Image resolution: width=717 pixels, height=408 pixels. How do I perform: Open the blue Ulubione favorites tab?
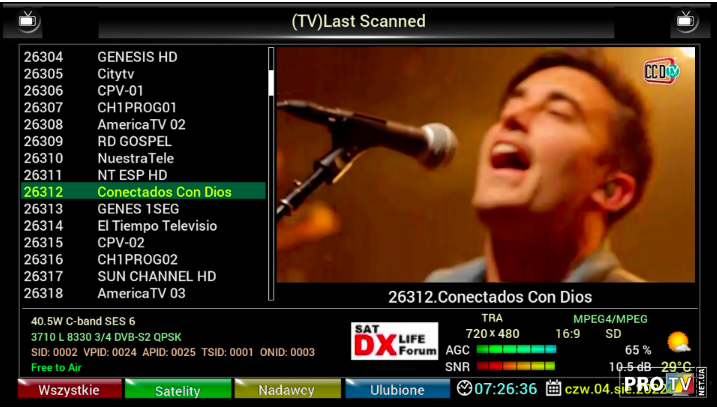[x=397, y=390]
